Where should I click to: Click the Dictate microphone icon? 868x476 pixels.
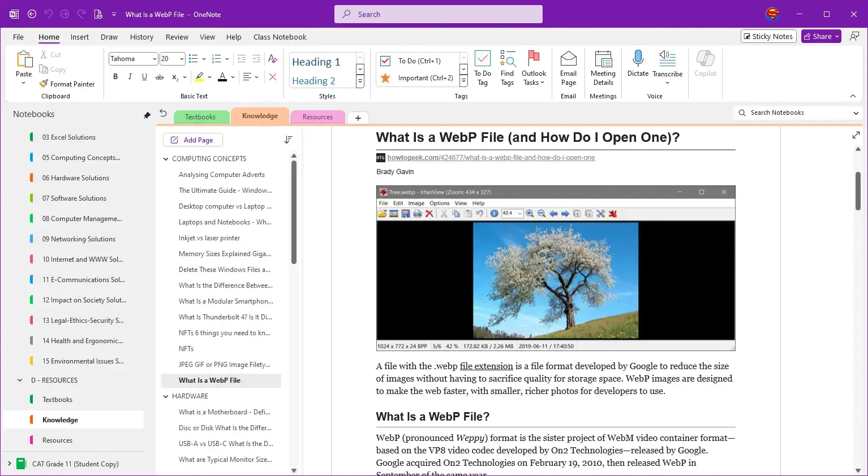click(638, 58)
